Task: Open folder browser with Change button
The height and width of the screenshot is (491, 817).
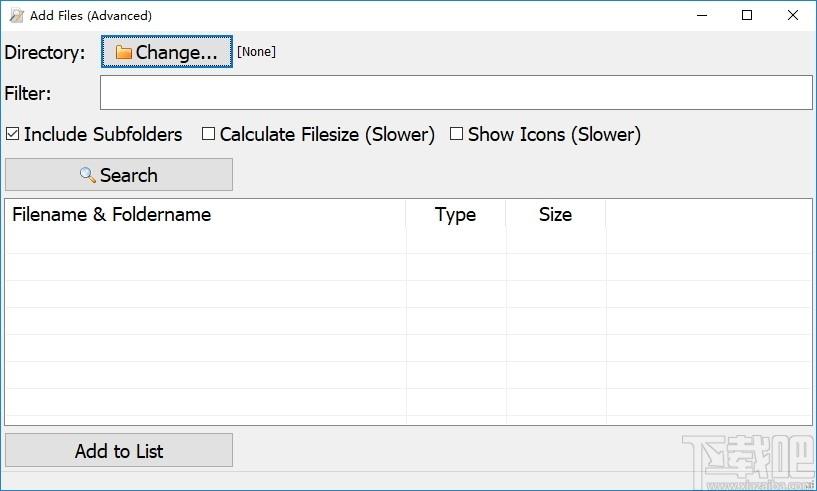Action: [167, 52]
